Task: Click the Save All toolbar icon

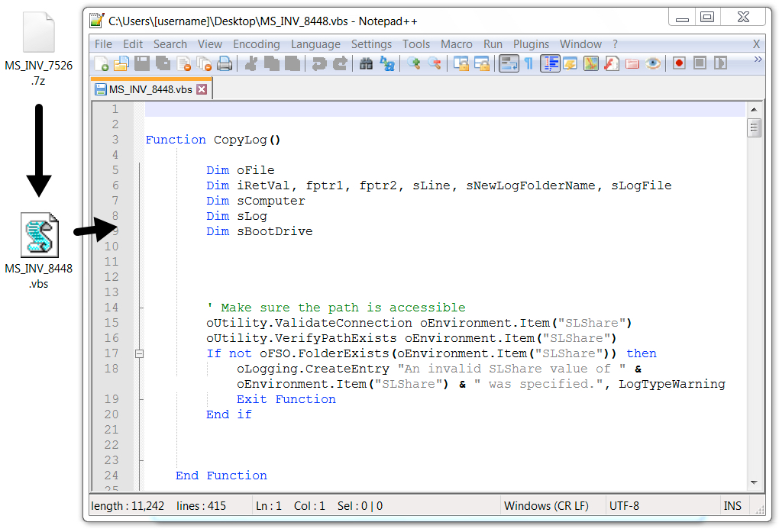Action: (x=163, y=63)
